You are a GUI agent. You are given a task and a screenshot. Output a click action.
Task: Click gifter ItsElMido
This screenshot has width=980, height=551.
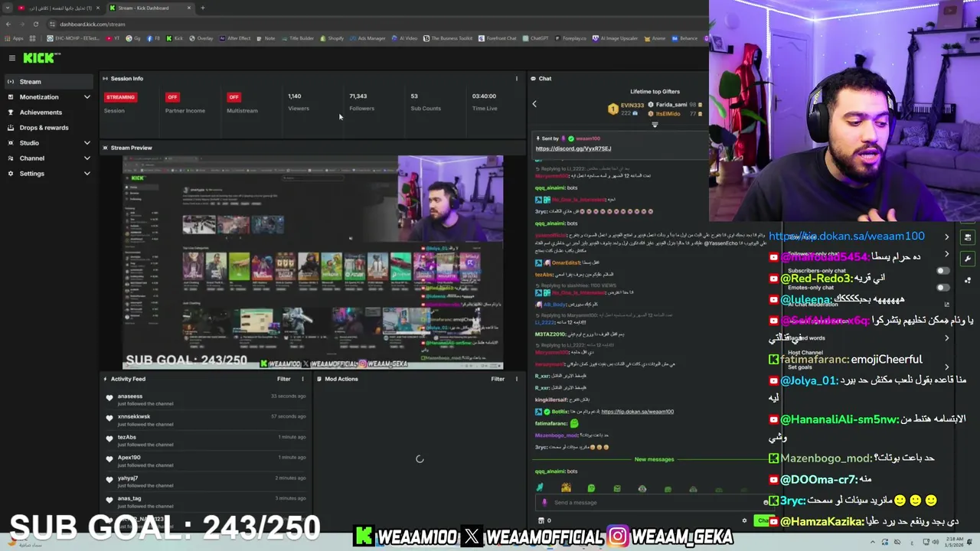click(x=668, y=114)
